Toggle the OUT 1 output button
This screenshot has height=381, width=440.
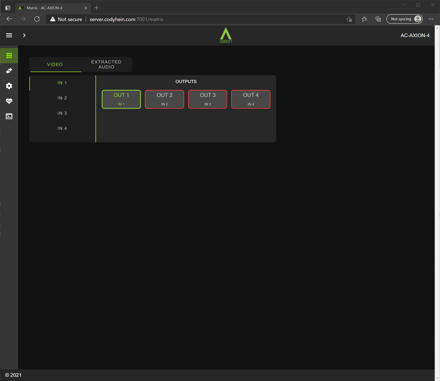point(121,99)
